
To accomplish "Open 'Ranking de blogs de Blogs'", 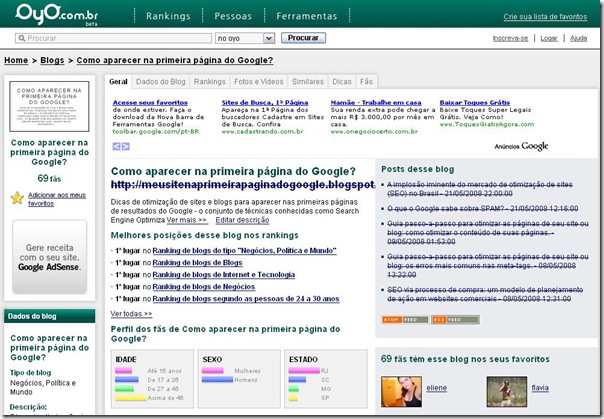I will [x=197, y=263].
